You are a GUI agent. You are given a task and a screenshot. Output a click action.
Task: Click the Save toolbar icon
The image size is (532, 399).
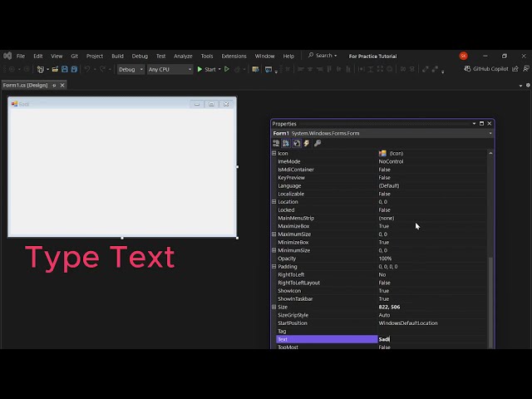[65, 69]
